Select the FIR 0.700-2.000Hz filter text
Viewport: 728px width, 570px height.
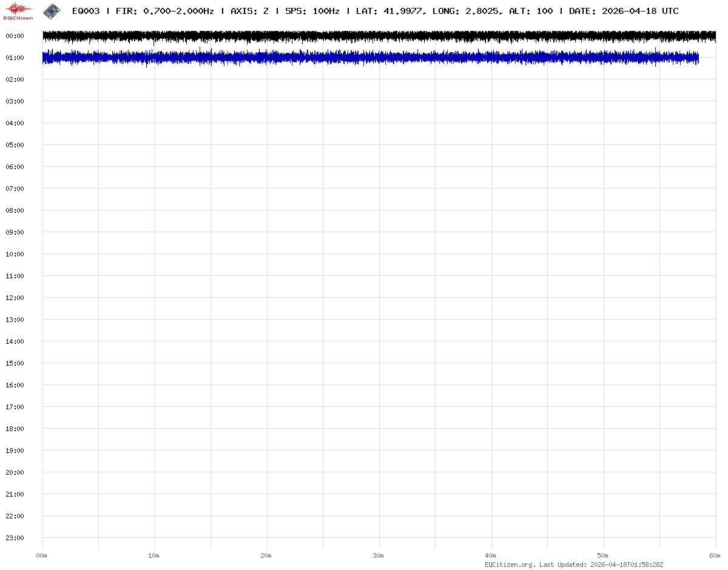click(x=164, y=12)
